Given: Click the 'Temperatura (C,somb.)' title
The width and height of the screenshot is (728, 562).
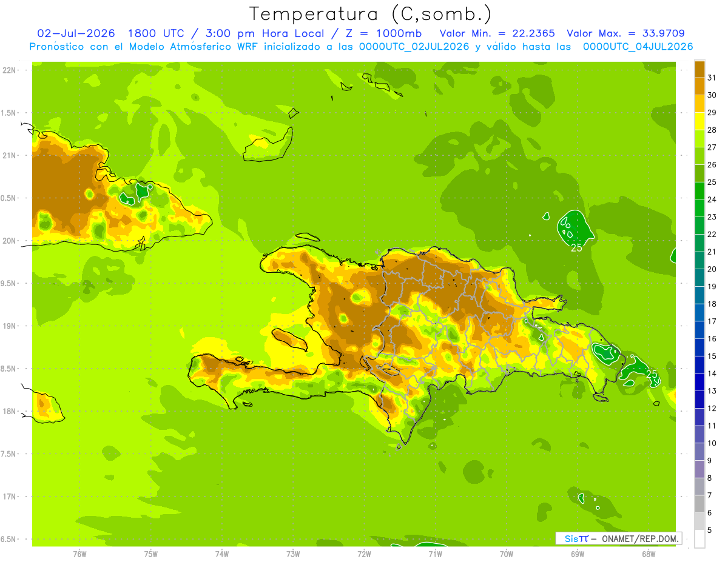Looking at the screenshot, I should point(371,14).
